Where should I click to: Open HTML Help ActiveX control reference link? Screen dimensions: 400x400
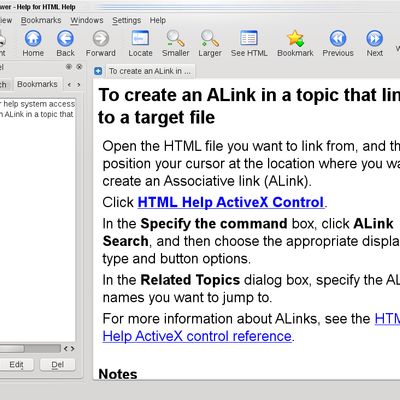pos(197,336)
